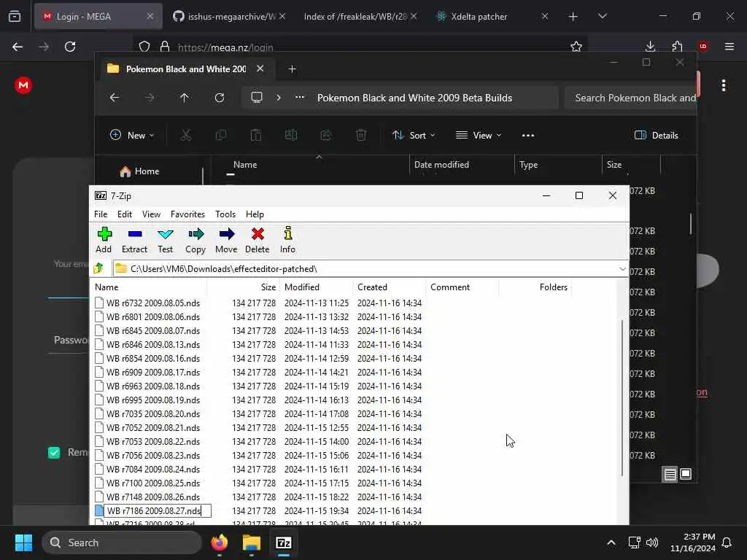The image size is (747, 560).
Task: Open the Windows Start menu
Action: click(23, 542)
